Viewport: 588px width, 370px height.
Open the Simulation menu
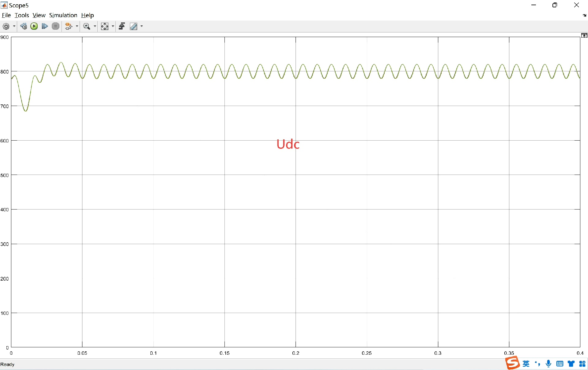pos(63,15)
